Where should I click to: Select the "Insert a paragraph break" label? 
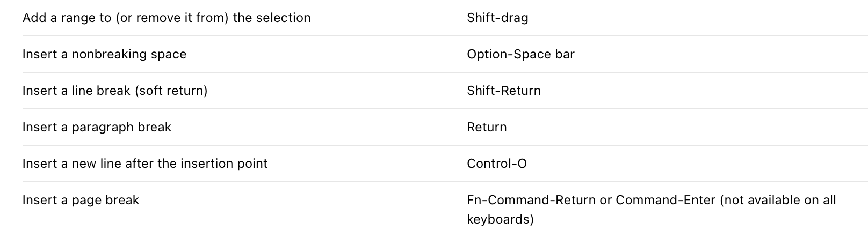[97, 127]
